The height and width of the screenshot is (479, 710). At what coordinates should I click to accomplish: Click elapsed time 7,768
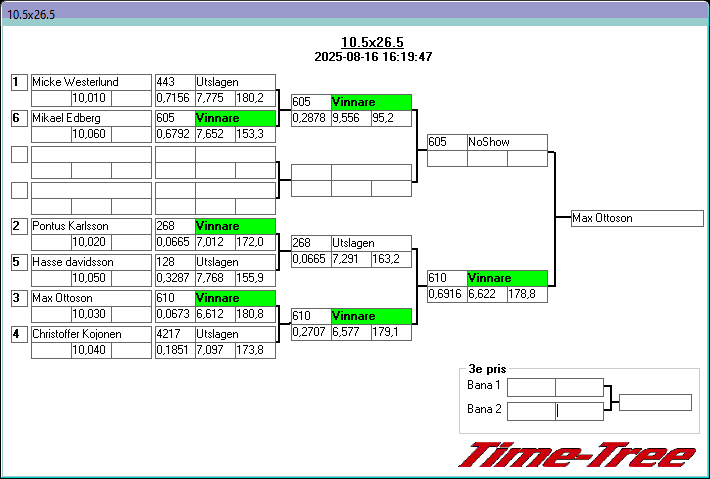point(215,278)
